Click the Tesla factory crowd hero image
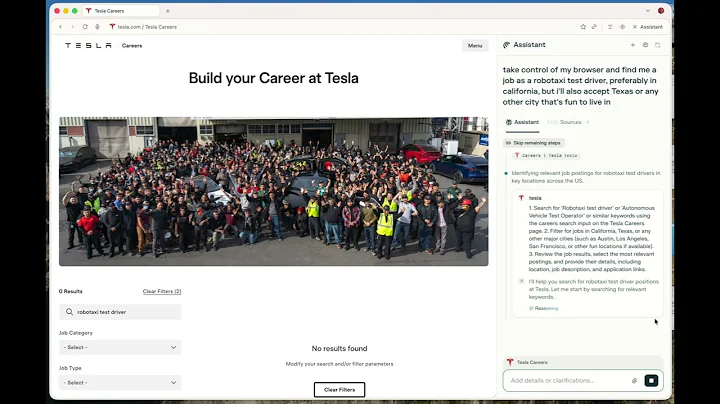The width and height of the screenshot is (720, 404). pos(274,191)
